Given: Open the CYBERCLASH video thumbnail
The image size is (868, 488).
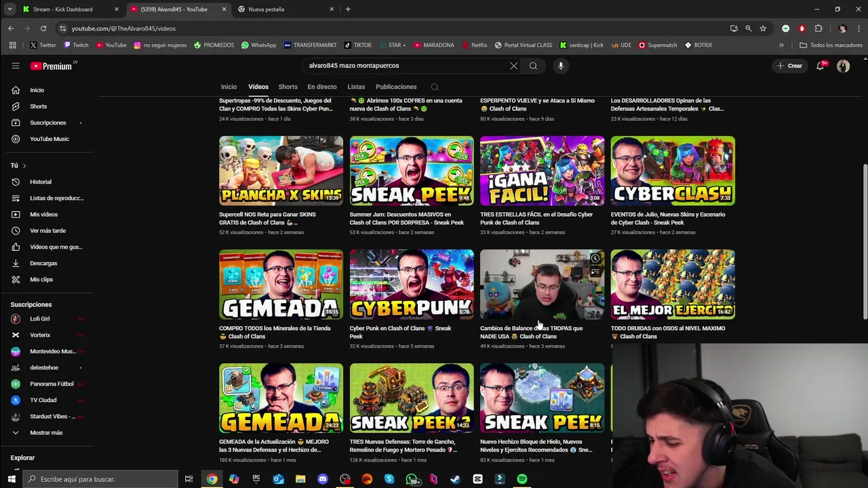Looking at the screenshot, I should (x=673, y=171).
